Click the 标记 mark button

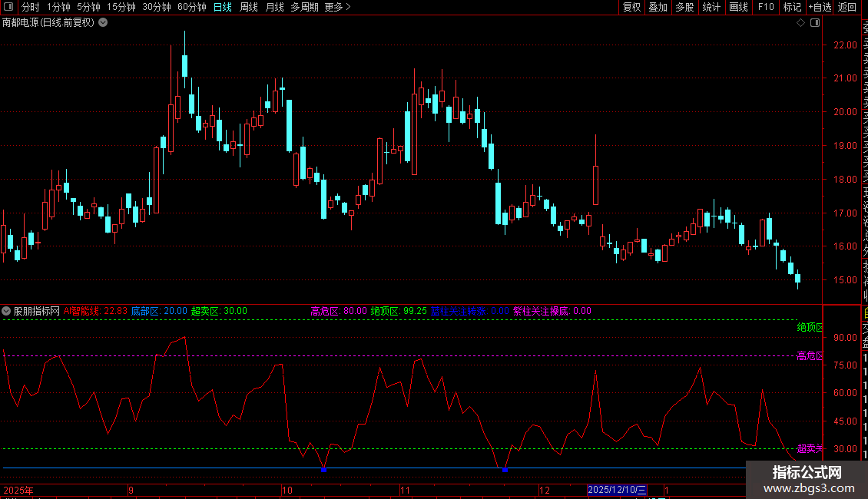pyautogui.click(x=792, y=7)
